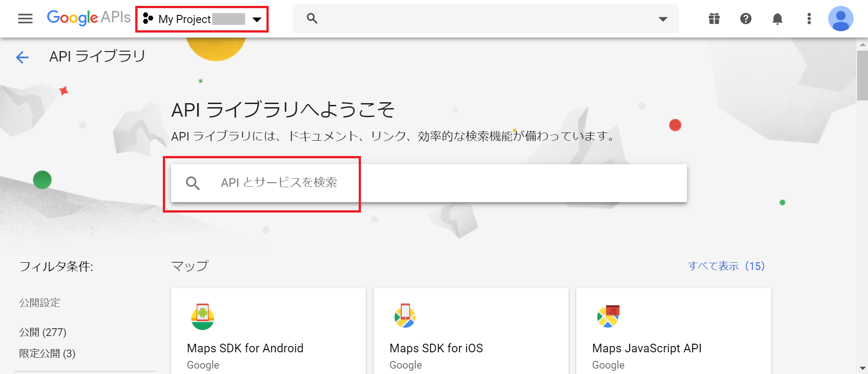
Task: Filter by '公開 (277)'
Action: tap(43, 332)
